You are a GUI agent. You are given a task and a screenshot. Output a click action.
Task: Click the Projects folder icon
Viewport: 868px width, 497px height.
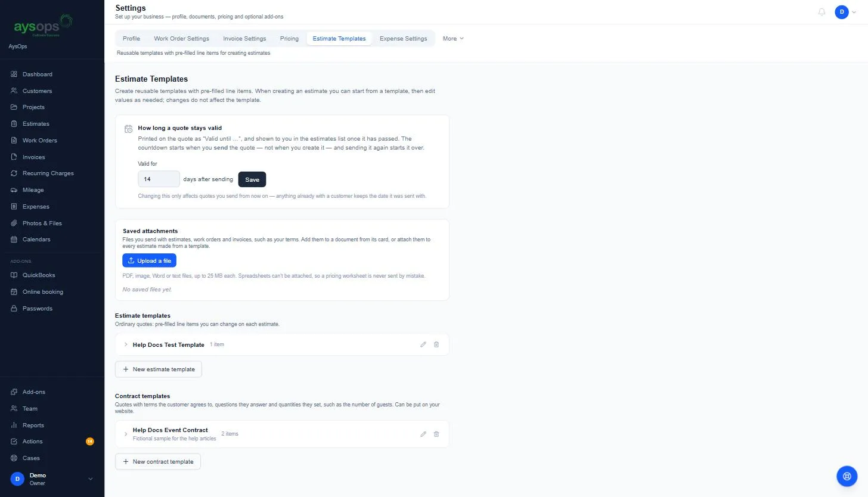14,107
